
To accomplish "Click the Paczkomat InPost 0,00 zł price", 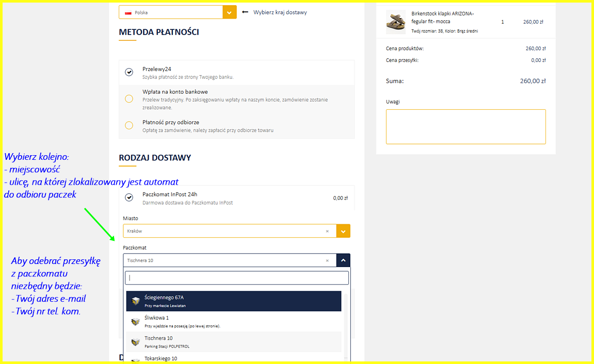I will [340, 198].
